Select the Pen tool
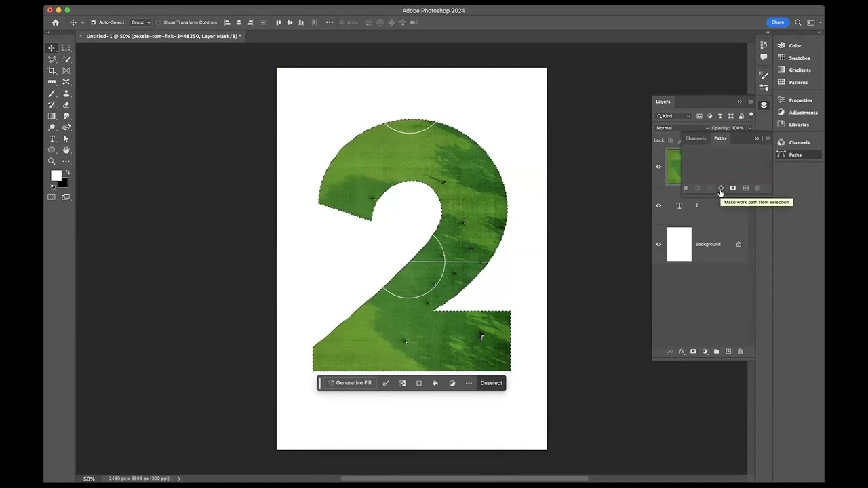868x488 pixels. click(66, 127)
